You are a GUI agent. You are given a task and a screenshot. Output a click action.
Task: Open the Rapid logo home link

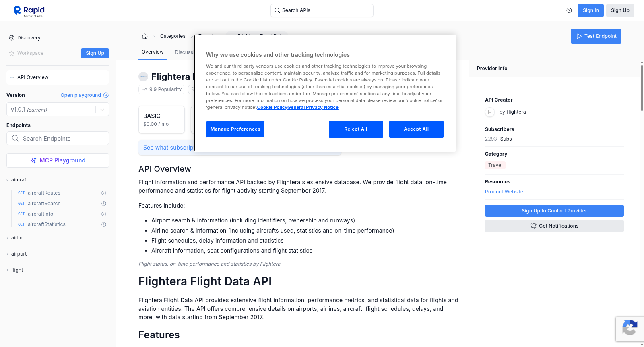pos(29,11)
